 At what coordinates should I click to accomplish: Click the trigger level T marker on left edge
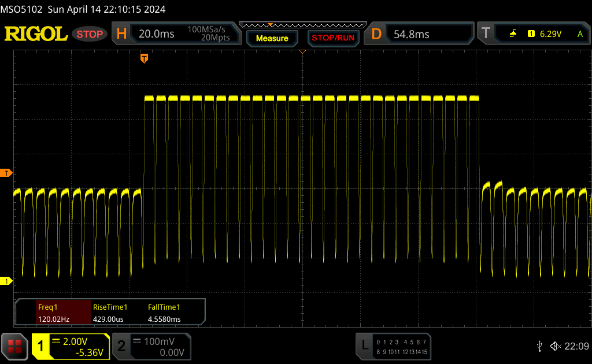(6, 173)
